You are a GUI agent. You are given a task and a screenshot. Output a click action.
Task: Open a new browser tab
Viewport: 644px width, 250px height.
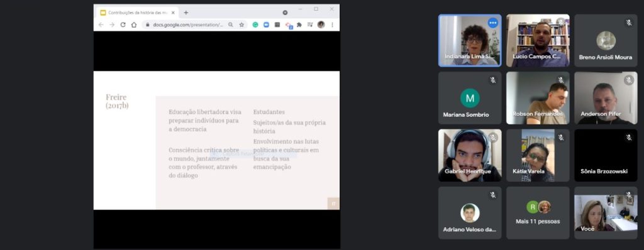[x=186, y=13]
